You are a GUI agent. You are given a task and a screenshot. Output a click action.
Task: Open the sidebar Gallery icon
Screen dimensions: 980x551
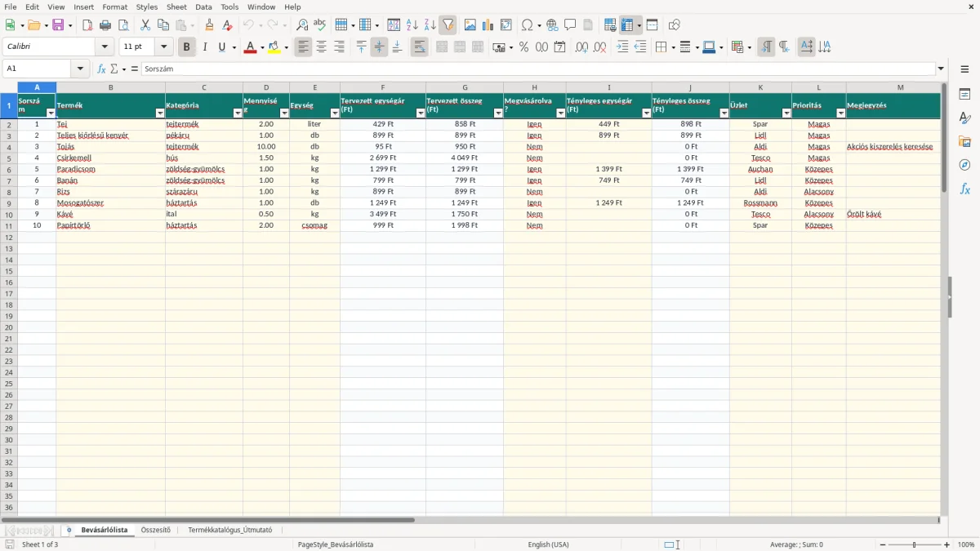(964, 141)
